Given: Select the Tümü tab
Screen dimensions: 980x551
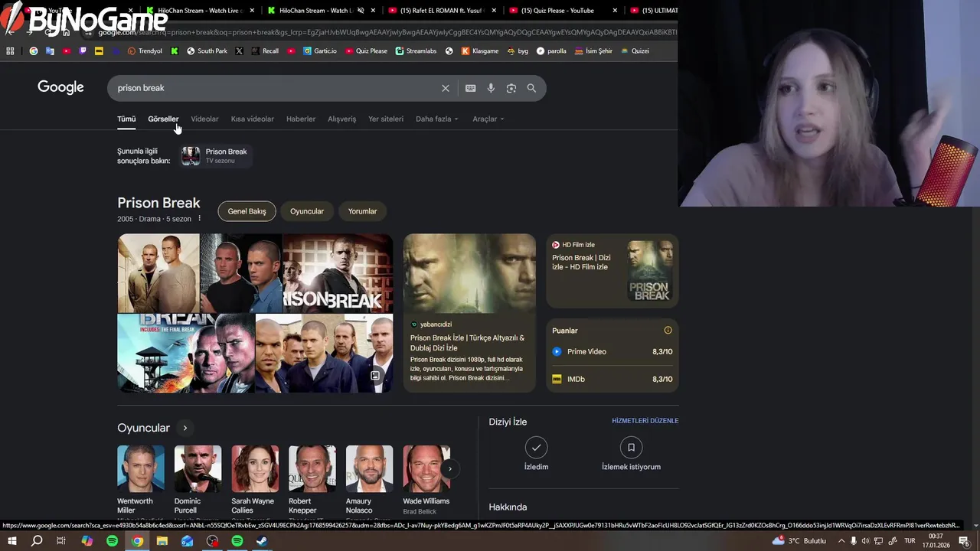Looking at the screenshot, I should tap(126, 119).
